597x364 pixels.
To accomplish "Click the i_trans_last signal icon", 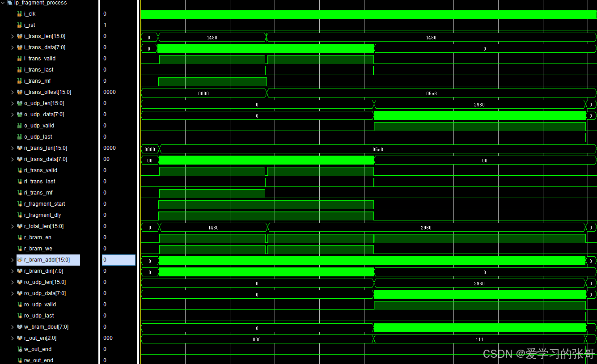I will pyautogui.click(x=20, y=70).
